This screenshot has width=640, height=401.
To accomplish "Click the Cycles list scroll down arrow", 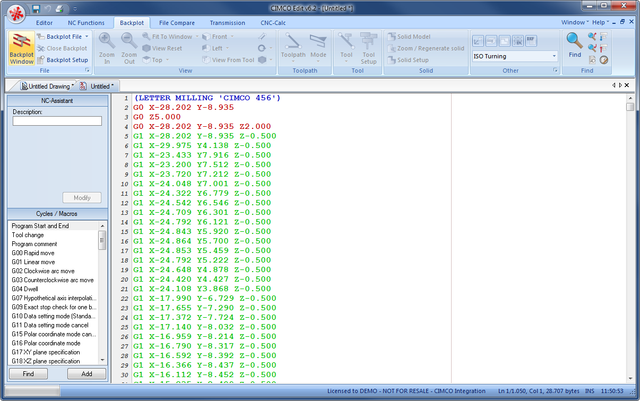I will click(102, 360).
